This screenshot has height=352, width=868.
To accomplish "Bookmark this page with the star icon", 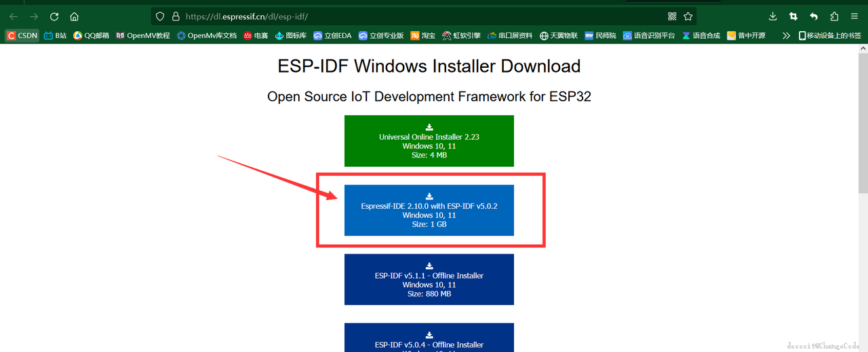I will [688, 16].
